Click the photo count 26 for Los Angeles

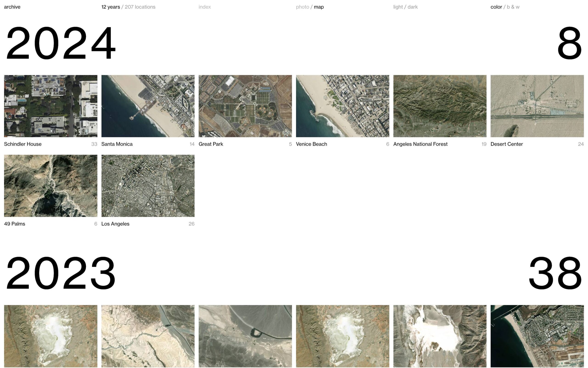pyautogui.click(x=192, y=224)
